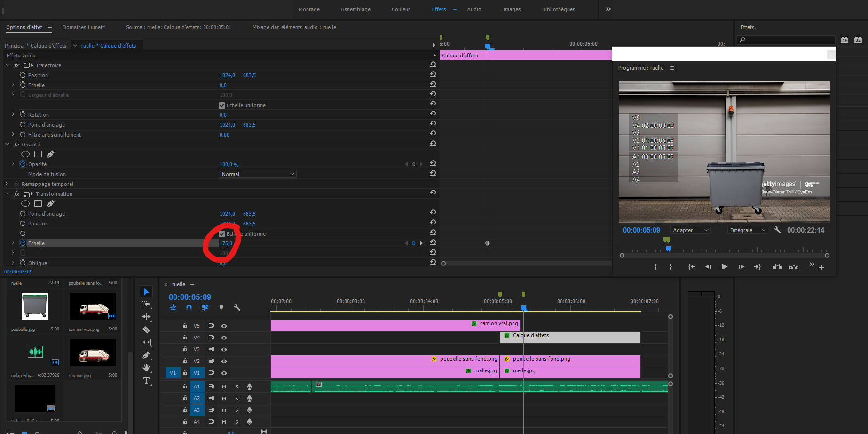Select the Razor tool
868x434 pixels.
click(x=146, y=330)
